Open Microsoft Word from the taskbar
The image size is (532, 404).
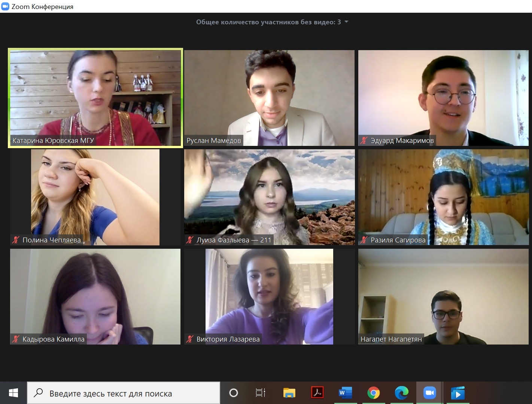tap(345, 393)
